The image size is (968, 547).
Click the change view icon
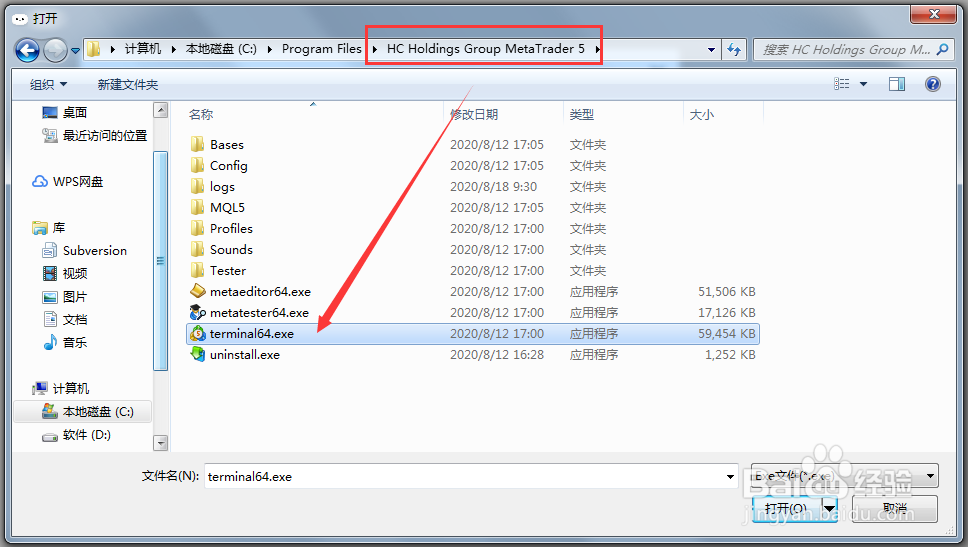click(x=841, y=84)
